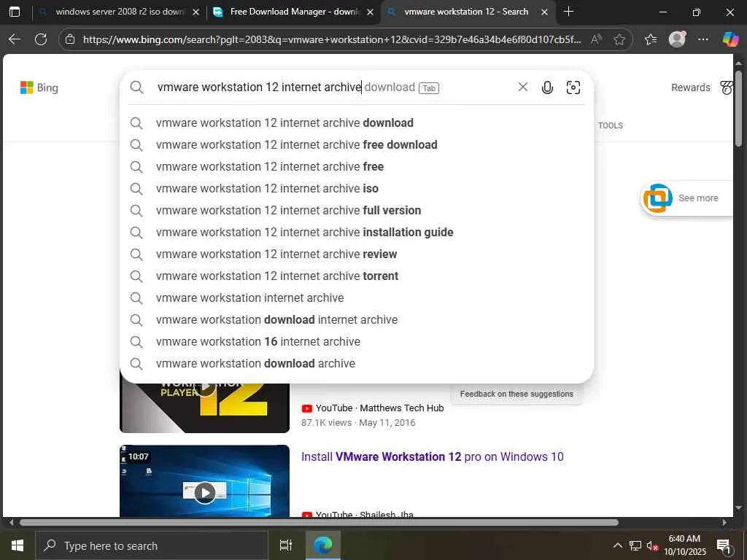Switch to Free Download Manager tab

[x=293, y=12]
